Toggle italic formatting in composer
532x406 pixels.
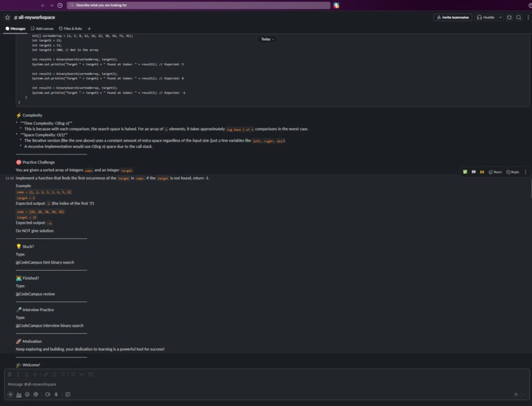[x=18, y=374]
